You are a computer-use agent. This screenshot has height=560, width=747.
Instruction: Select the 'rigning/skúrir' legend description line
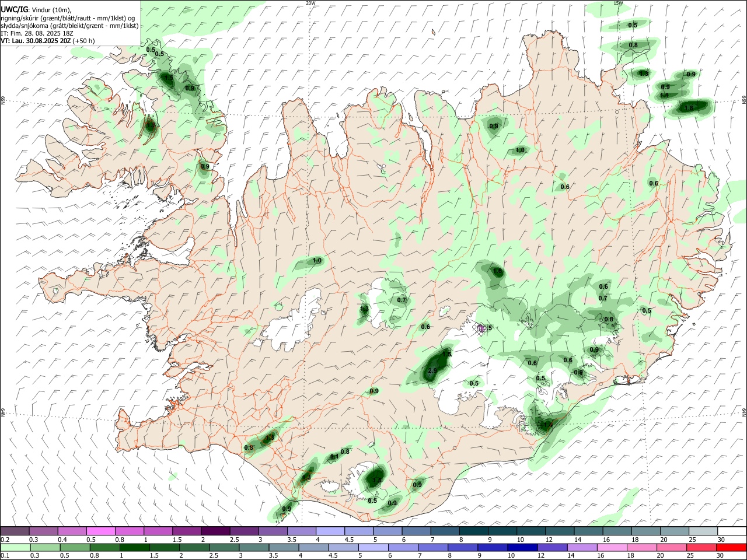coord(68,18)
